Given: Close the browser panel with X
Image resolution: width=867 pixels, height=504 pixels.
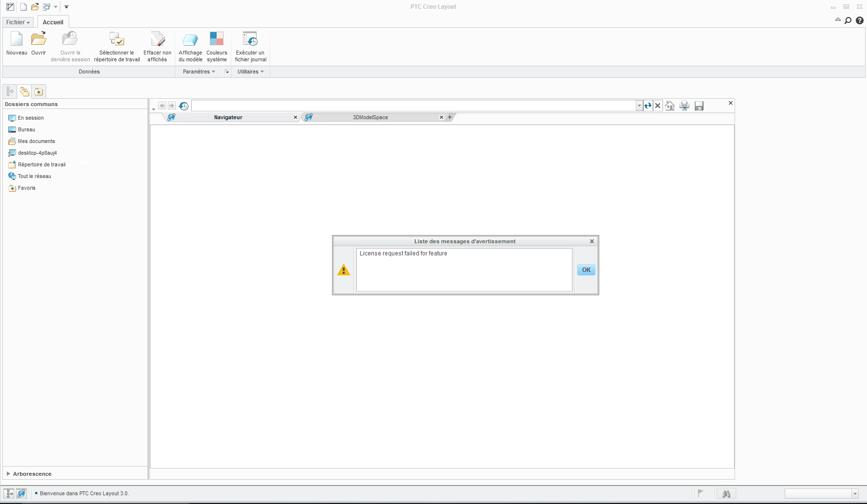Looking at the screenshot, I should coord(730,103).
